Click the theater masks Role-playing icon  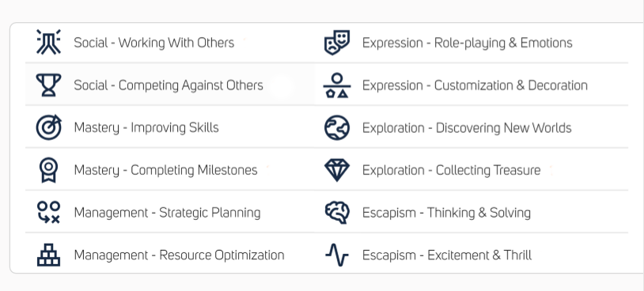337,42
